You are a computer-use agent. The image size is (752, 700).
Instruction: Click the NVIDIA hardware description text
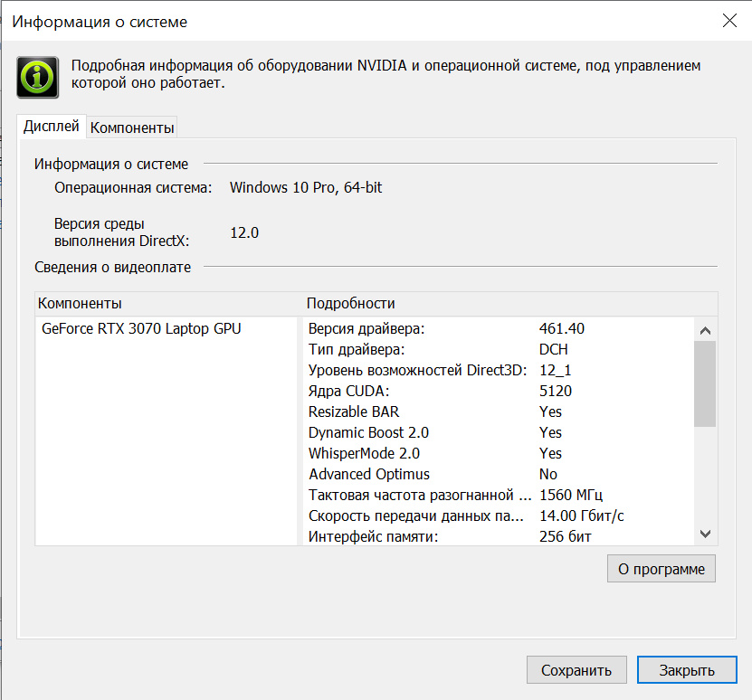[x=386, y=74]
